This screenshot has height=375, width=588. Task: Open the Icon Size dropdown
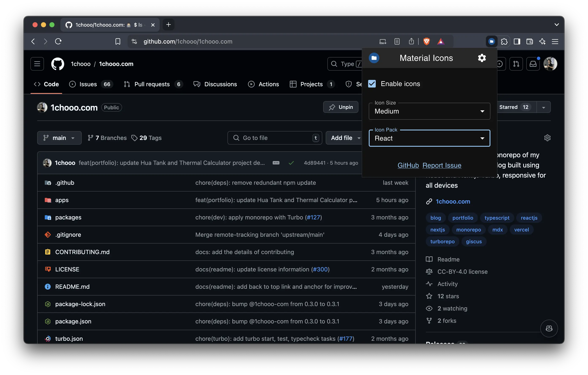429,111
